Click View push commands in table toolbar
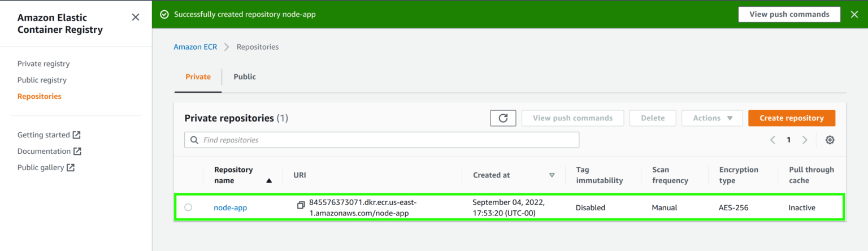 click(x=572, y=118)
